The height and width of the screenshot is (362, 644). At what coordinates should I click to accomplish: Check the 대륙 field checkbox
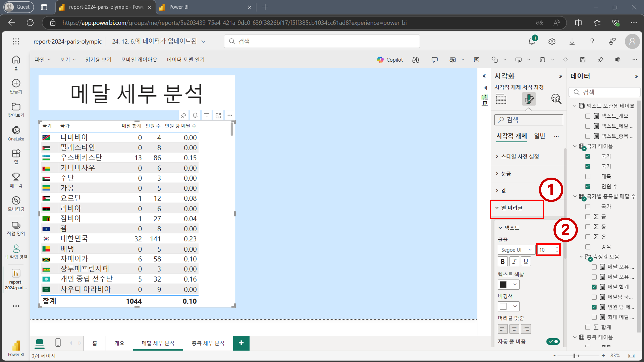coord(588,176)
